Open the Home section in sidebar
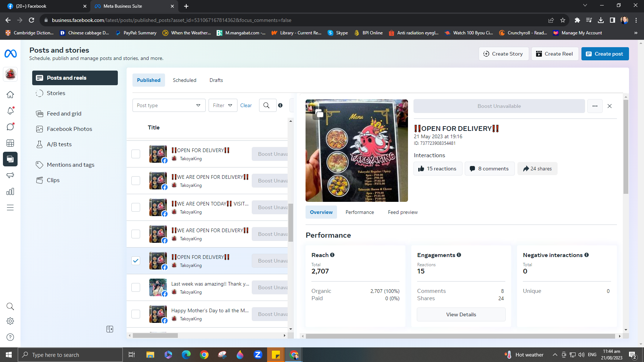The width and height of the screenshot is (644, 362). pos(10,95)
